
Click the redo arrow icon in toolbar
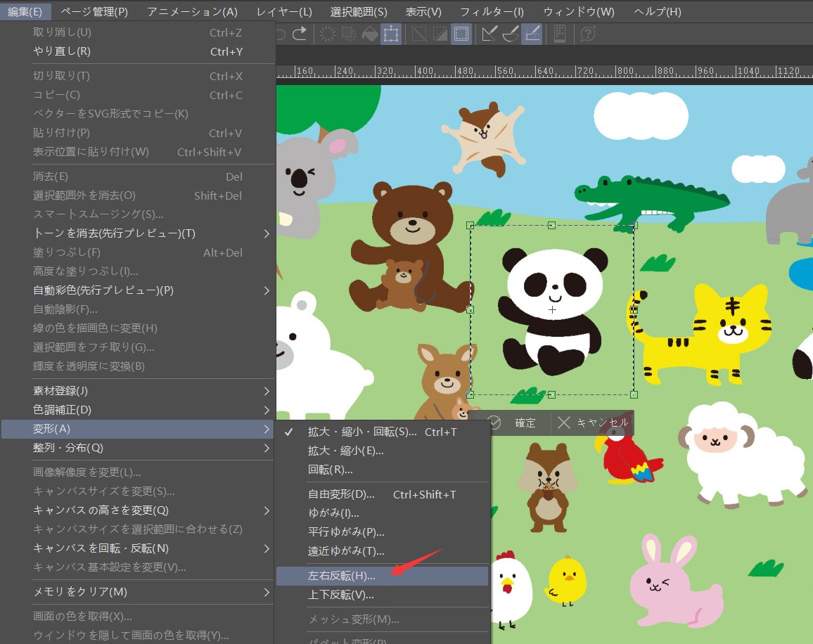pos(300,33)
